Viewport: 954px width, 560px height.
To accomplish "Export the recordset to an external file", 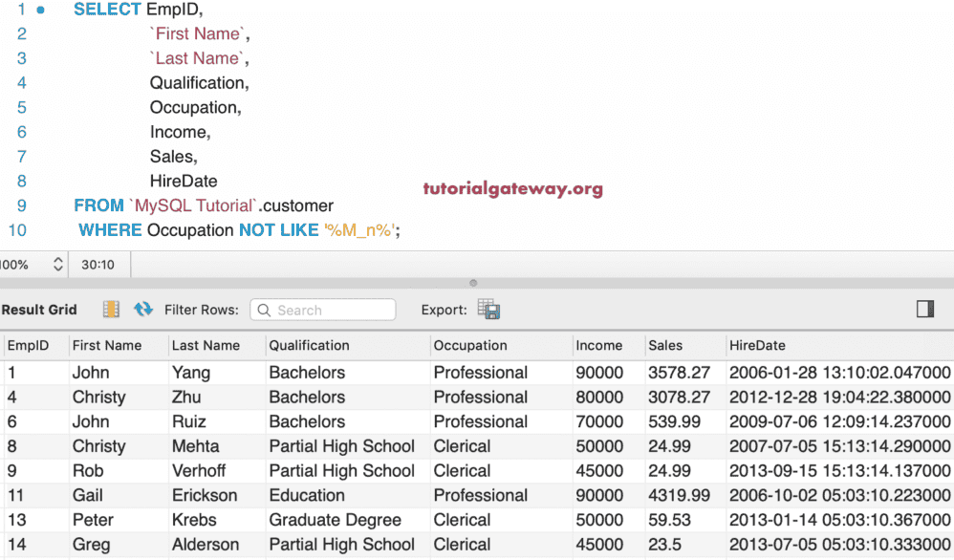I will pos(488,309).
